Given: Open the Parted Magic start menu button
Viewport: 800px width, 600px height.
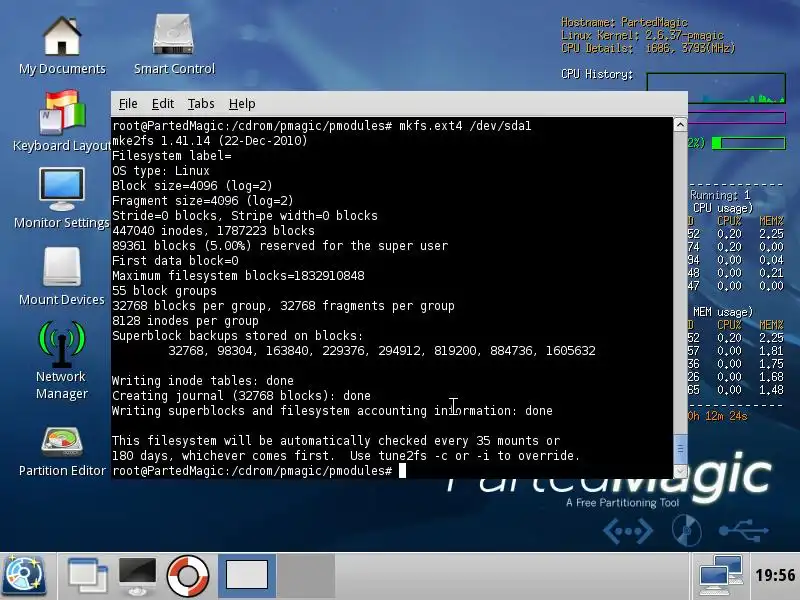Looking at the screenshot, I should [24, 576].
